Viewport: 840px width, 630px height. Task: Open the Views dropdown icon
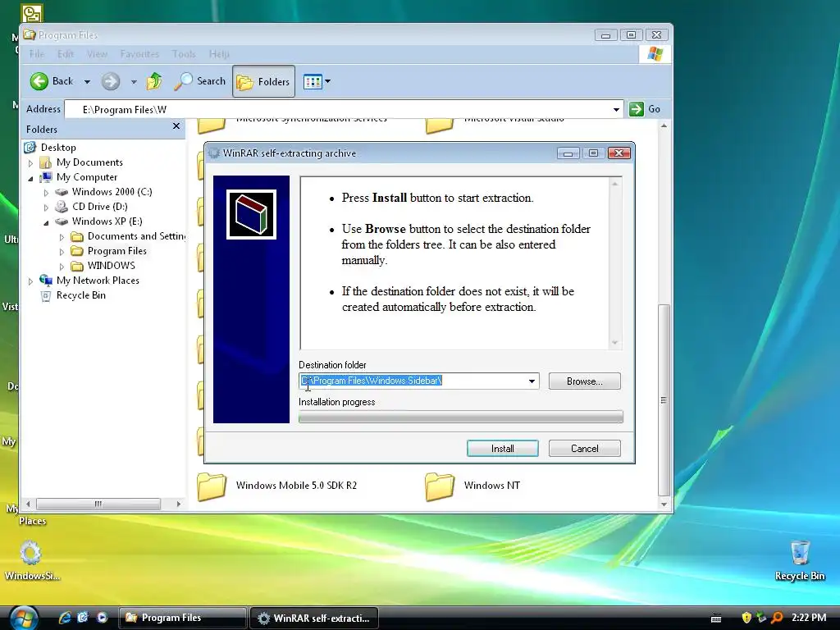point(317,81)
